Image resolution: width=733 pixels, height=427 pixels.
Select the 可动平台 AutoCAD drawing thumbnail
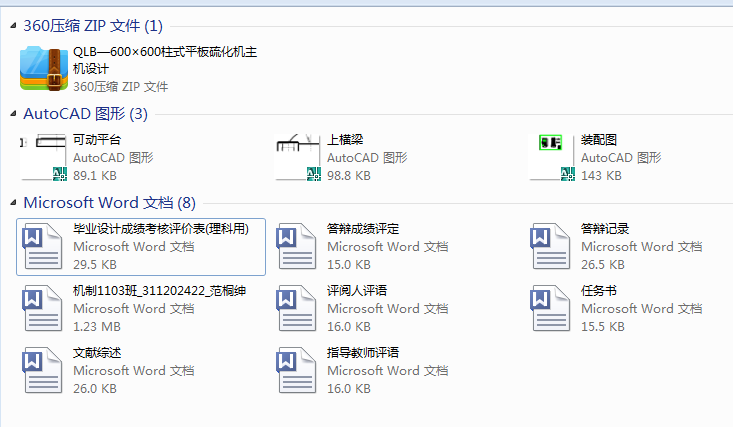pos(43,157)
